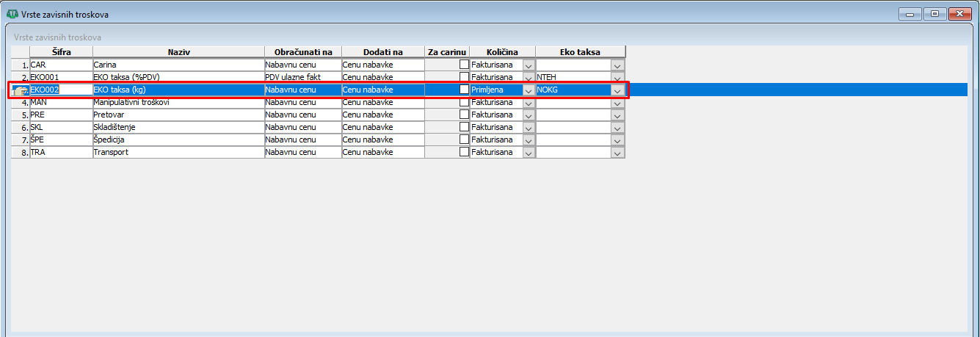The width and height of the screenshot is (980, 337).
Task: Click the Naziv column header
Action: [x=178, y=52]
